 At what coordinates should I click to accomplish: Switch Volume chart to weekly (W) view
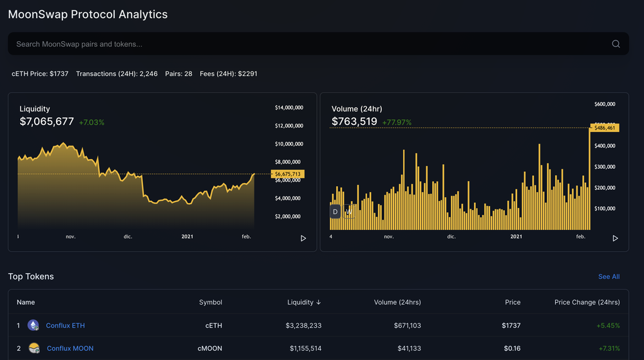coord(348,212)
